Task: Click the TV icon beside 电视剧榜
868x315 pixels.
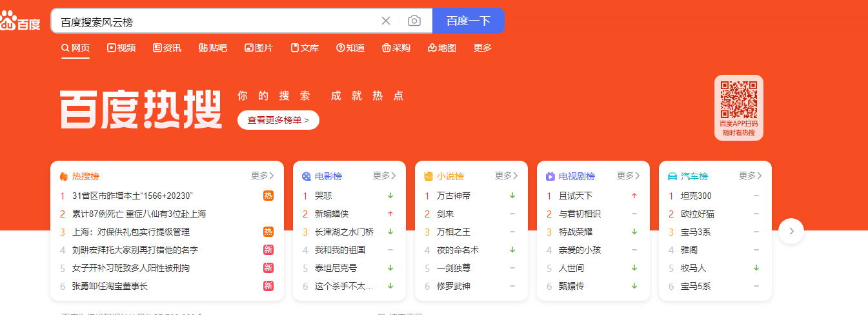Action: [x=550, y=176]
